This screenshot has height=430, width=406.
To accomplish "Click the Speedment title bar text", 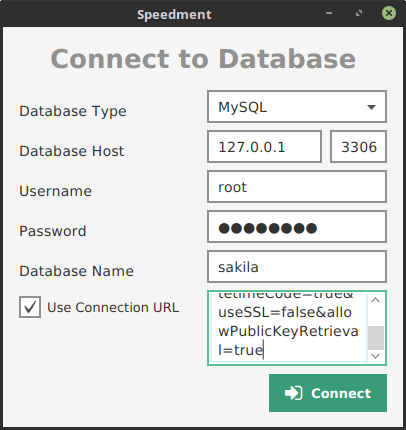I will coord(174,14).
